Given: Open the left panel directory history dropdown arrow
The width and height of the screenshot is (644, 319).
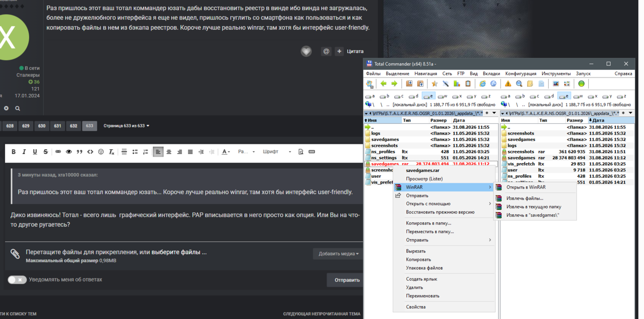Looking at the screenshot, I should [x=494, y=113].
